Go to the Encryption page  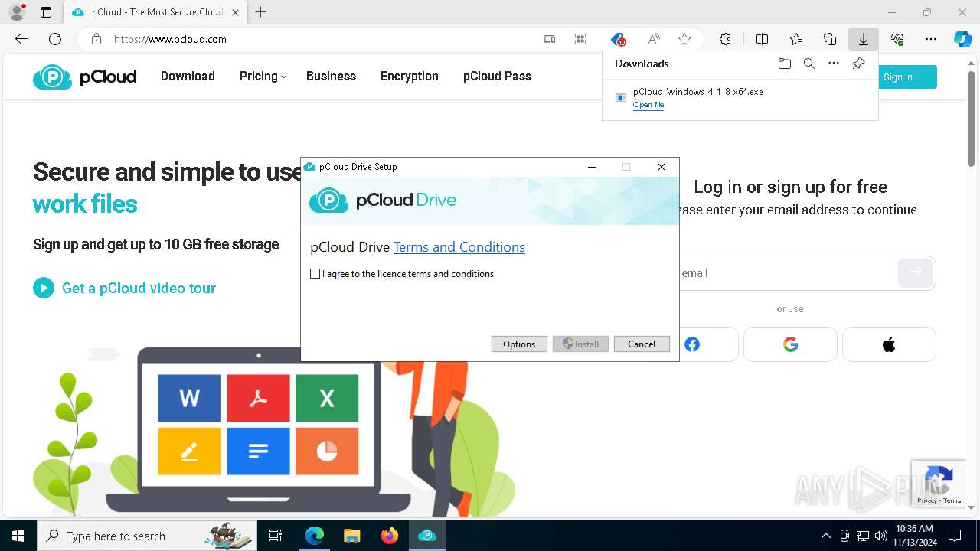tap(410, 76)
